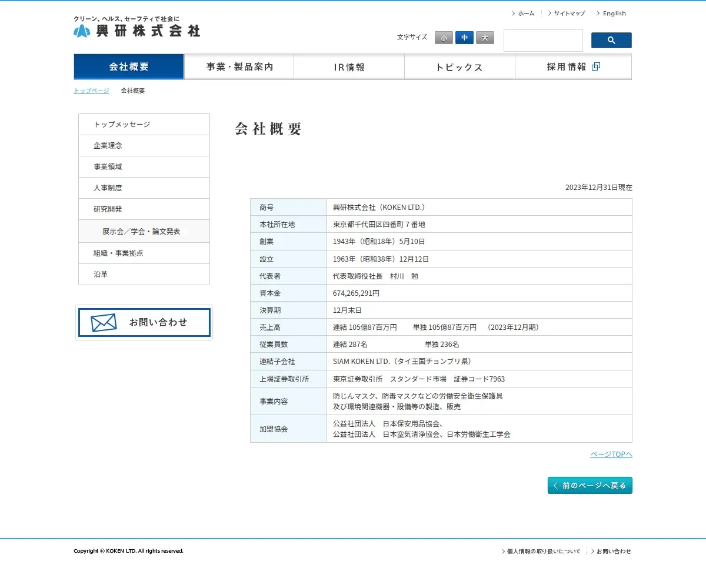Open 展示会／学会・論文発表 submenu item
The height and width of the screenshot is (588, 706).
(x=144, y=231)
